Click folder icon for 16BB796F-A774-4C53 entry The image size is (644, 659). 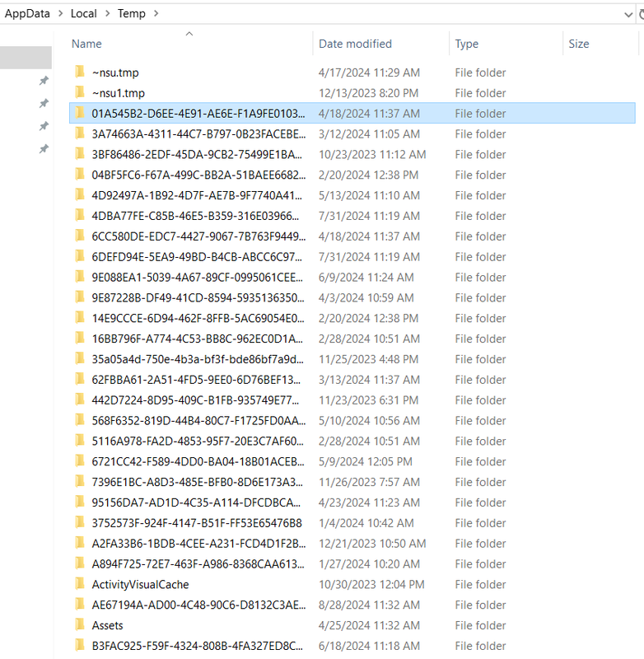point(80,339)
